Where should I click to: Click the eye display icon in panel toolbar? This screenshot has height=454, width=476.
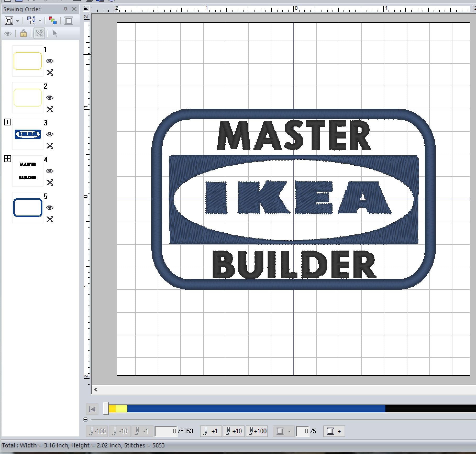click(x=8, y=34)
